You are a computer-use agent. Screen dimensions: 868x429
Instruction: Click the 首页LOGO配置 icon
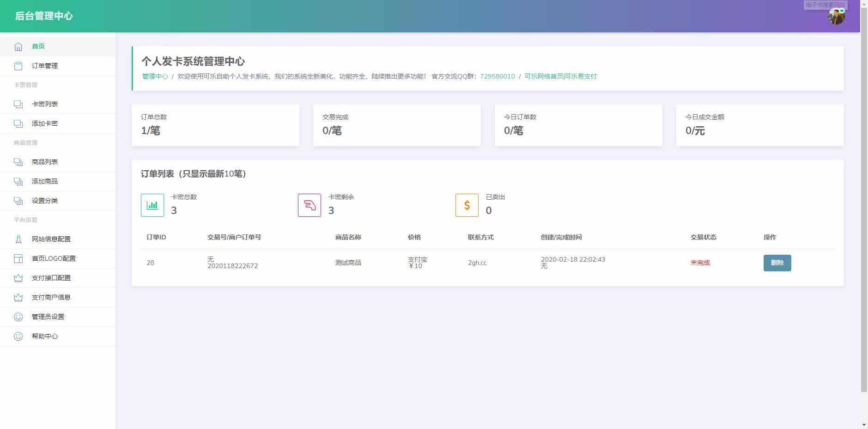point(18,258)
